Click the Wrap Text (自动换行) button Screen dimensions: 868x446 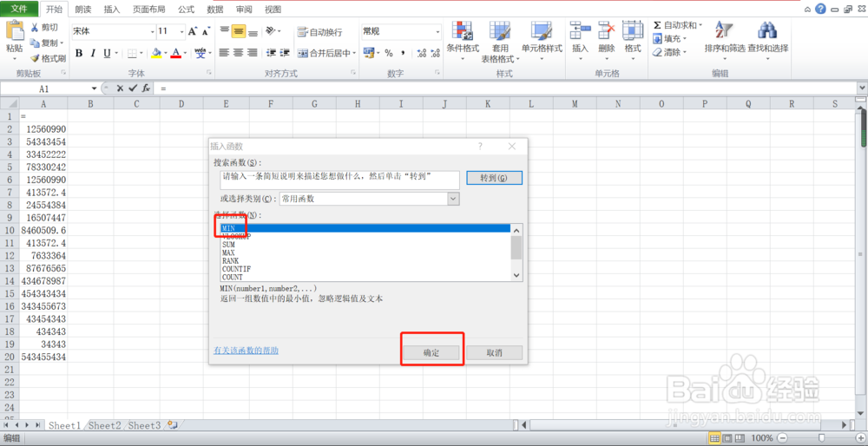coord(319,32)
